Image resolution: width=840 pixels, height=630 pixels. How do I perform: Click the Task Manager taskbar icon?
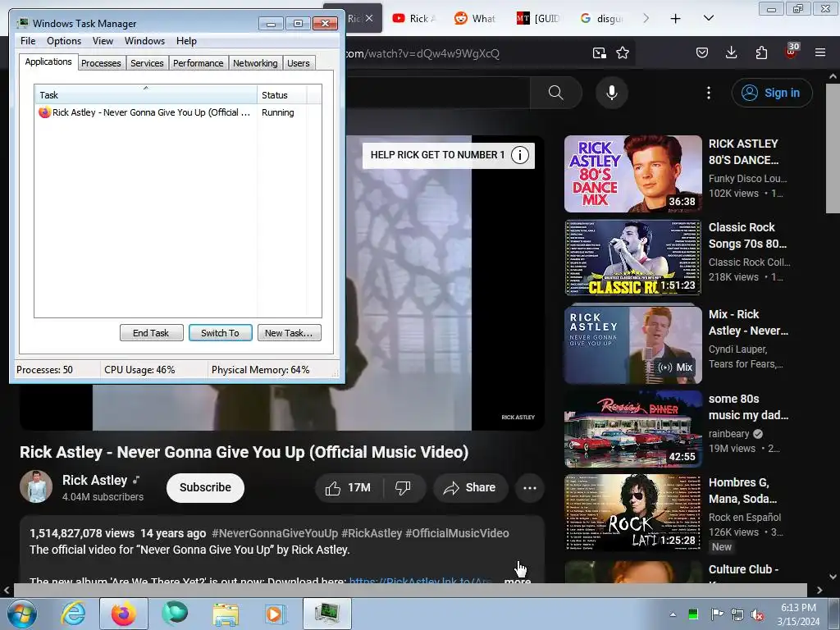coord(326,614)
